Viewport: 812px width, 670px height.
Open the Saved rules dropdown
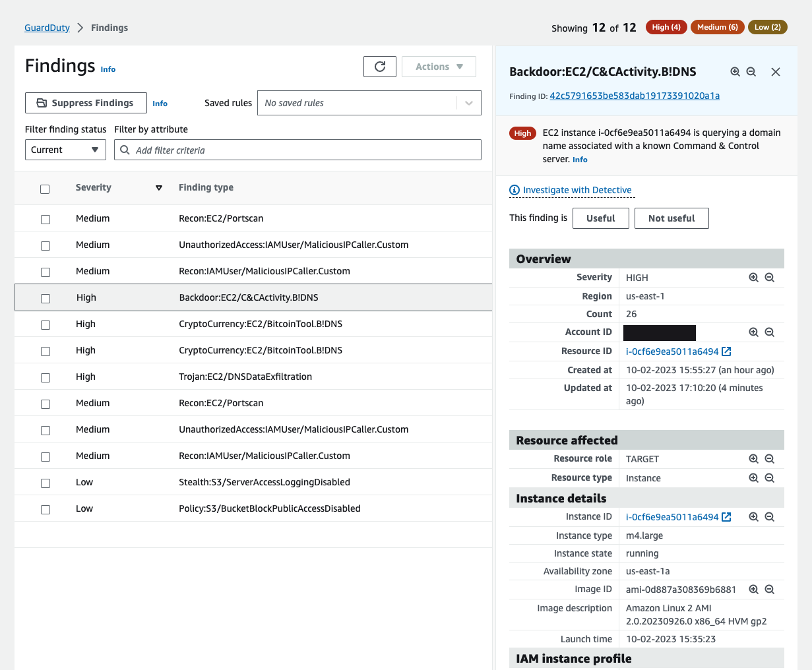pyautogui.click(x=369, y=103)
